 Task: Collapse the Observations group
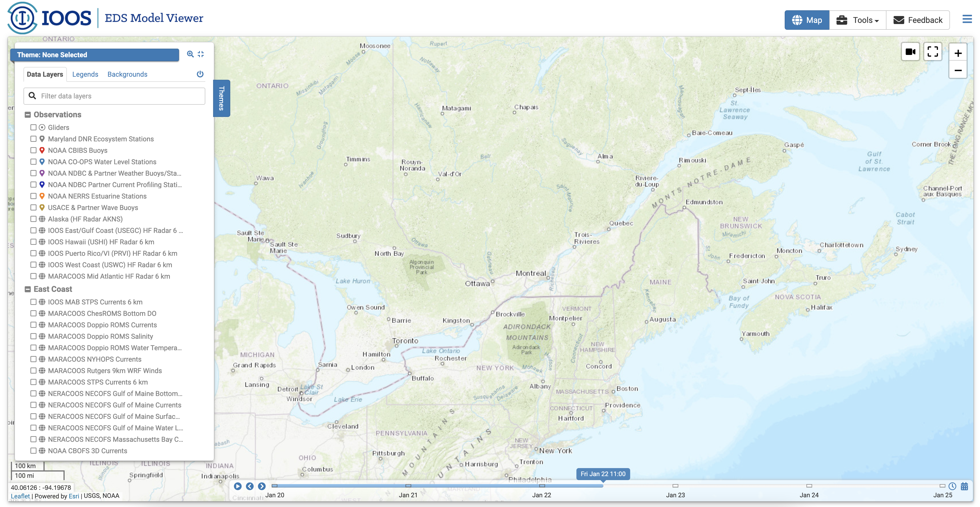coord(28,114)
